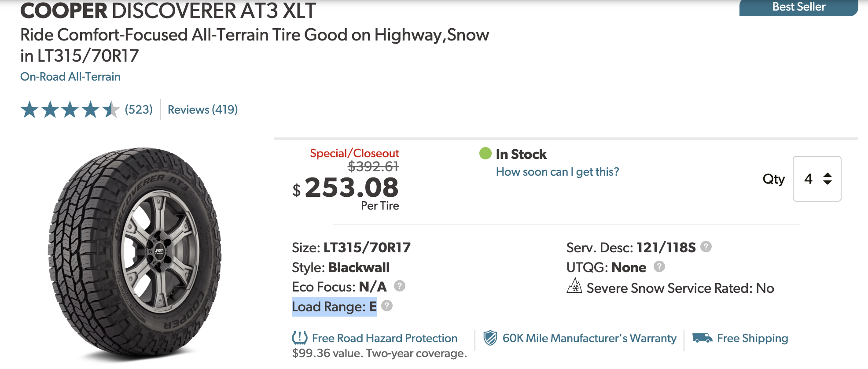The height and width of the screenshot is (369, 868).
Task: Open the On-Road All-Terrain category link
Action: [70, 77]
